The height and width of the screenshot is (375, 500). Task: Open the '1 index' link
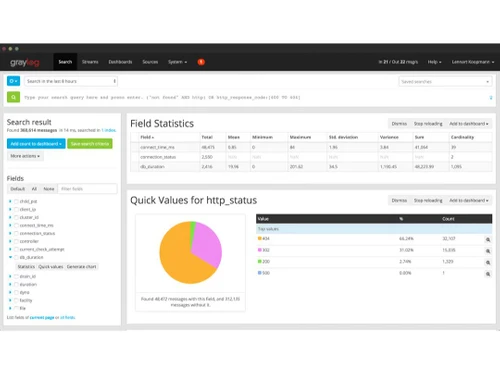[x=109, y=130]
